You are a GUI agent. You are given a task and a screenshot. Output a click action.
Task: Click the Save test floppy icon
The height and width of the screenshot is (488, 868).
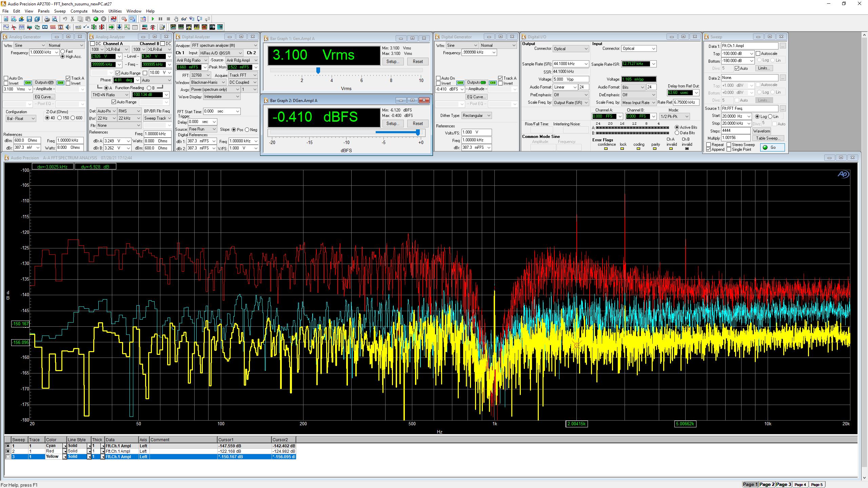click(x=29, y=19)
